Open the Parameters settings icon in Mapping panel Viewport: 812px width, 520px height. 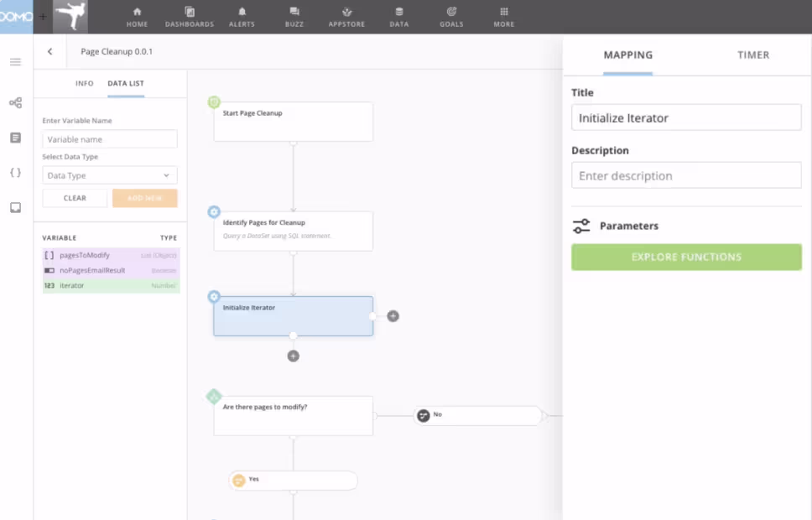[583, 225]
